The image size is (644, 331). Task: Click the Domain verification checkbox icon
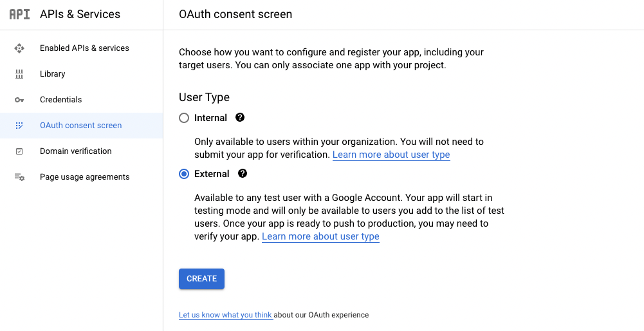(x=19, y=151)
